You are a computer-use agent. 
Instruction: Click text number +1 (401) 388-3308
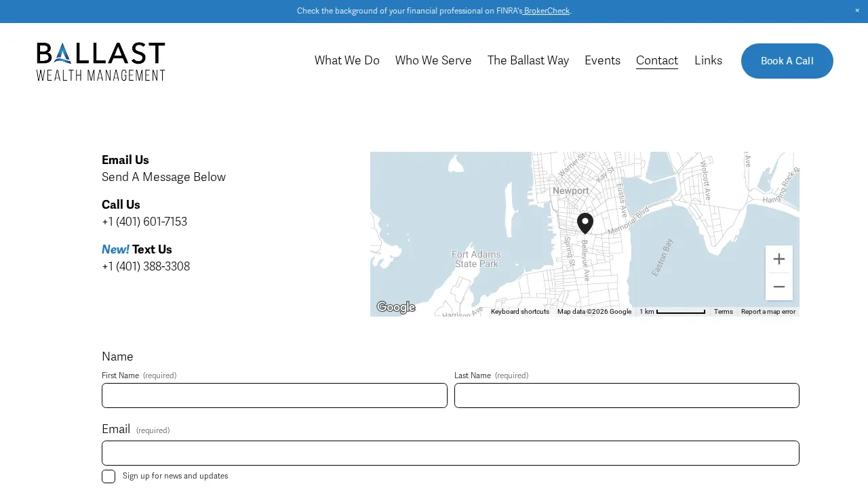point(146,266)
